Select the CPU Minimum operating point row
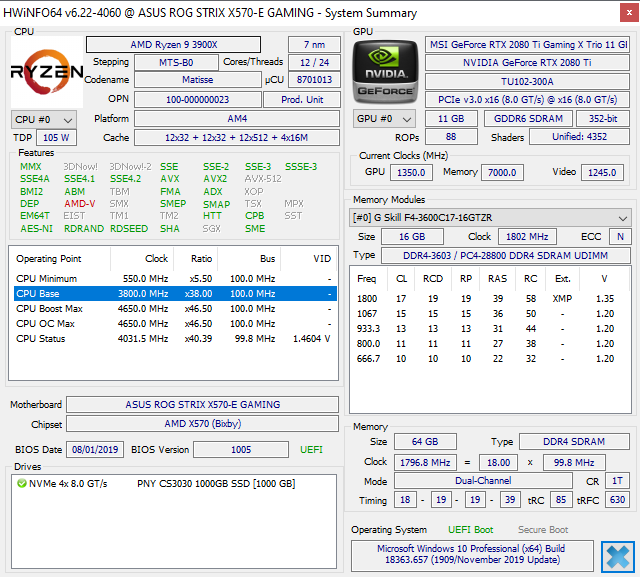Image resolution: width=640 pixels, height=577 pixels. pyautogui.click(x=175, y=279)
